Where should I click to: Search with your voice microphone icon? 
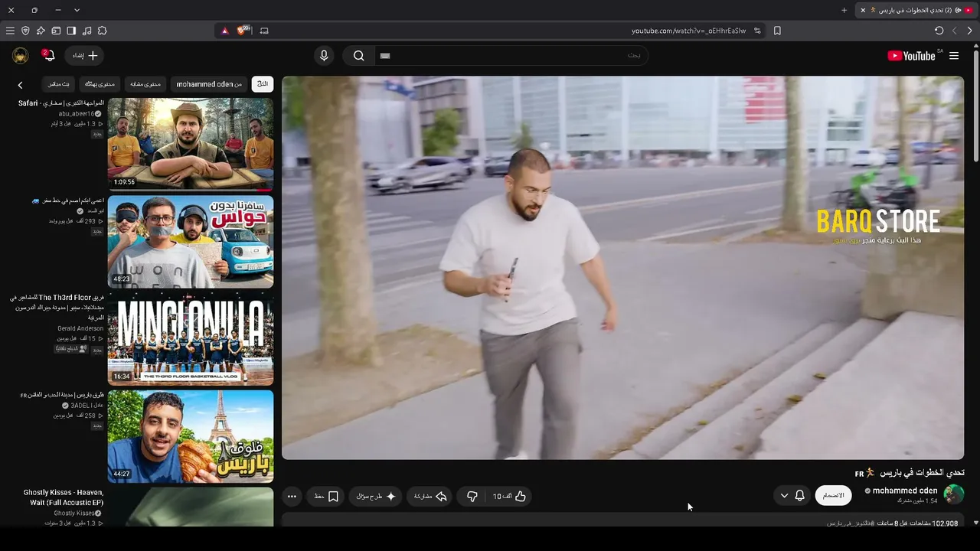pyautogui.click(x=324, y=56)
